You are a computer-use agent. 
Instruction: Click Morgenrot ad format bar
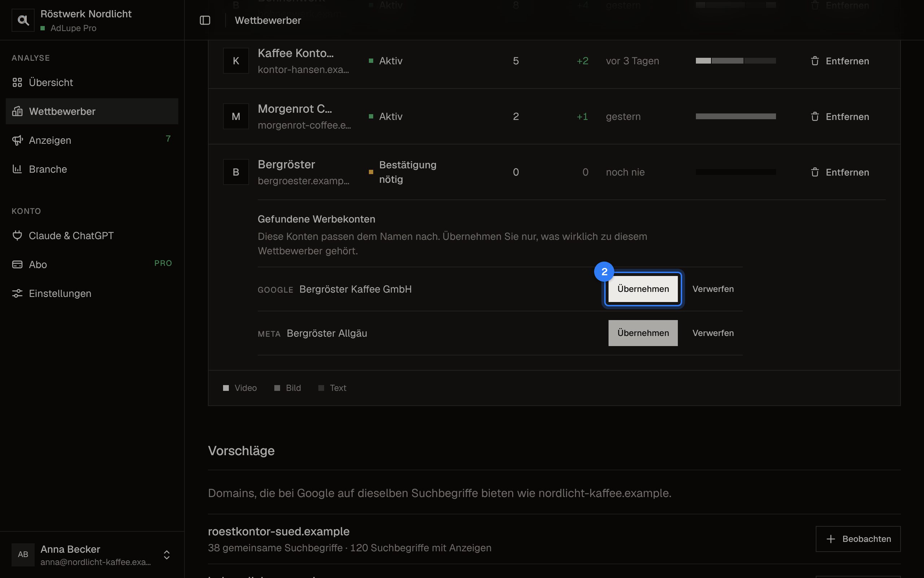(735, 116)
